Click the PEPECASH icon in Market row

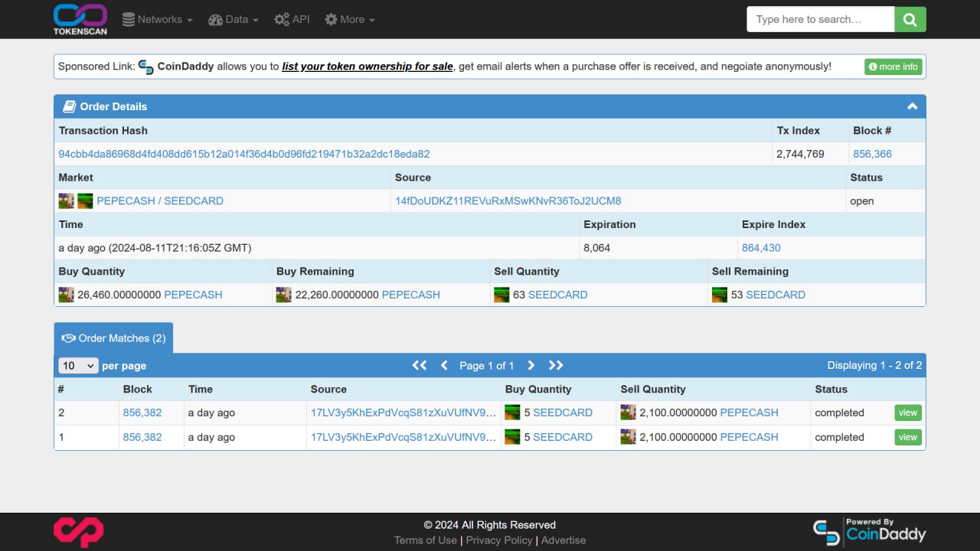tap(67, 201)
